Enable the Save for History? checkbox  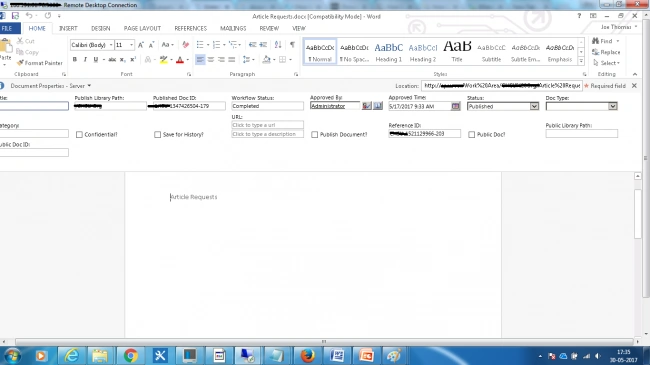[158, 134]
